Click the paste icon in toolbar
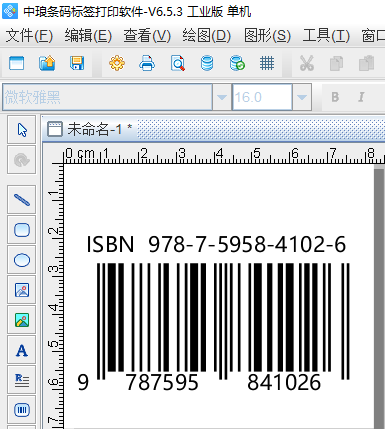Screen dimensions: 385x429 point(366,63)
